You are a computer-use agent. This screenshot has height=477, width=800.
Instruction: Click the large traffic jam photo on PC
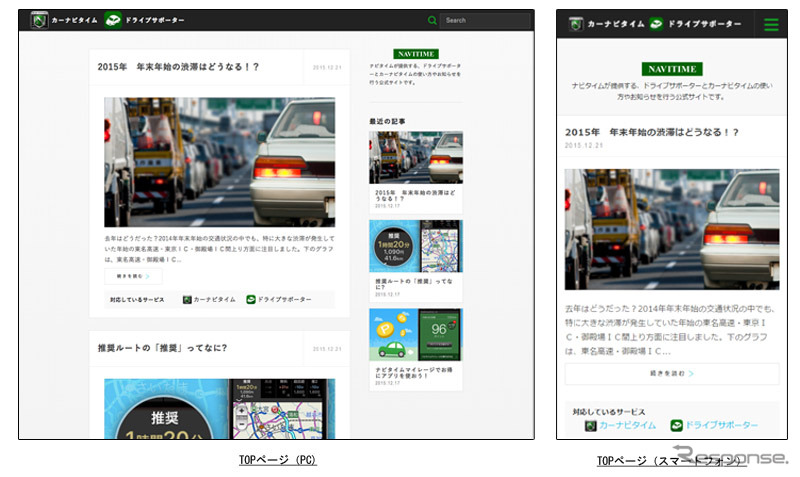coord(219,162)
